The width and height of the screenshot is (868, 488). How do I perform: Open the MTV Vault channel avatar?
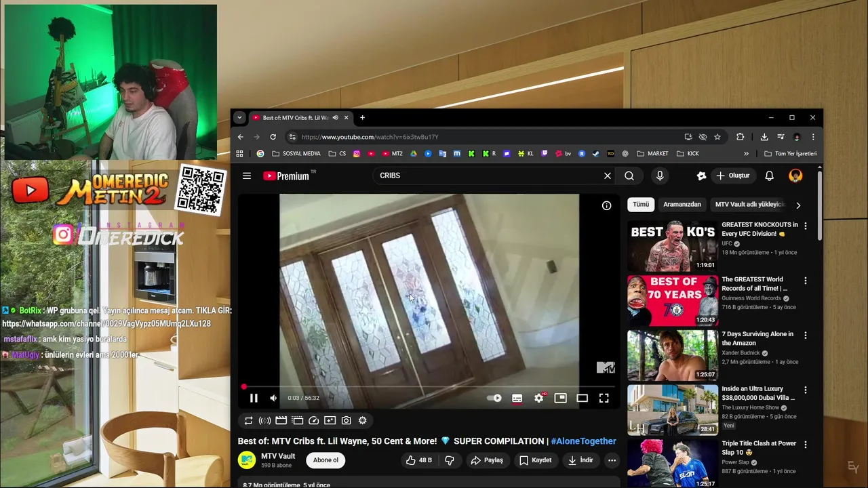247,460
